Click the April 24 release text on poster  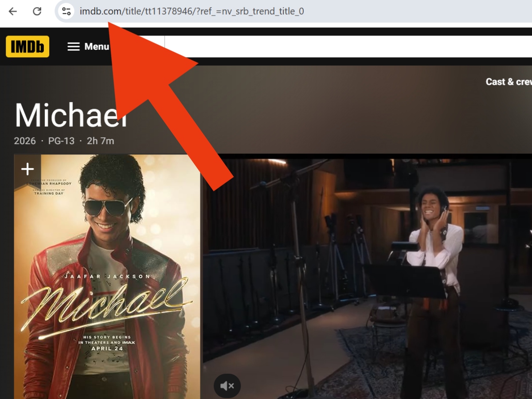click(107, 348)
